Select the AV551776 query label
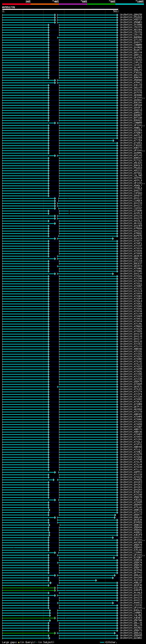Screen dimensions: 146x644 8,7
